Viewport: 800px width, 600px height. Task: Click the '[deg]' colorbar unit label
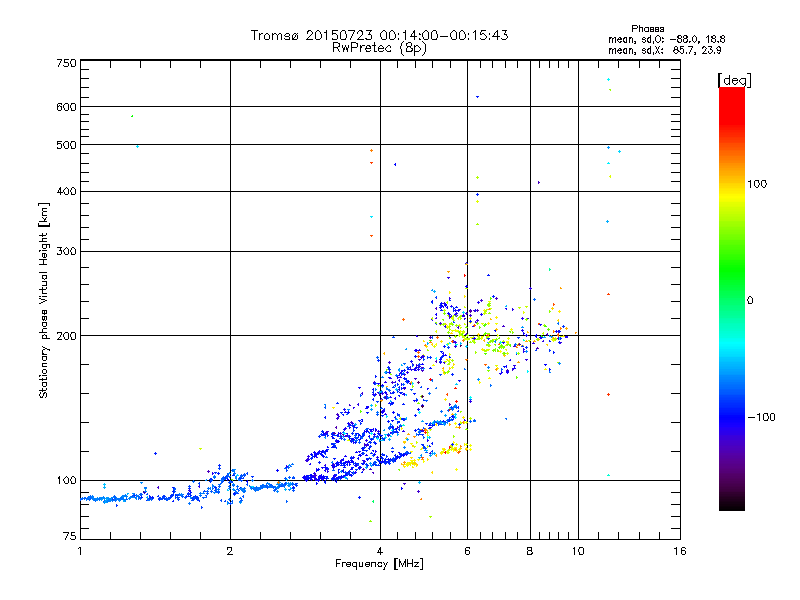pos(734,80)
